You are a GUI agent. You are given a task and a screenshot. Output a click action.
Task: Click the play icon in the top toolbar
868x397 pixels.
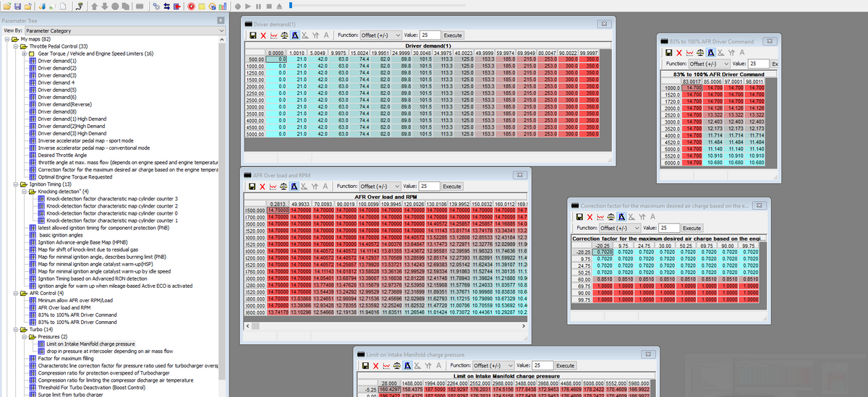(248, 7)
